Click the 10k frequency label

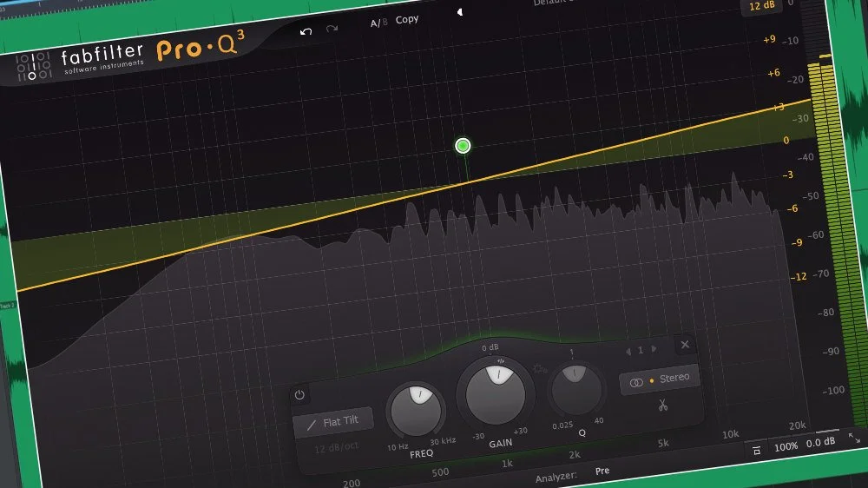coord(730,434)
